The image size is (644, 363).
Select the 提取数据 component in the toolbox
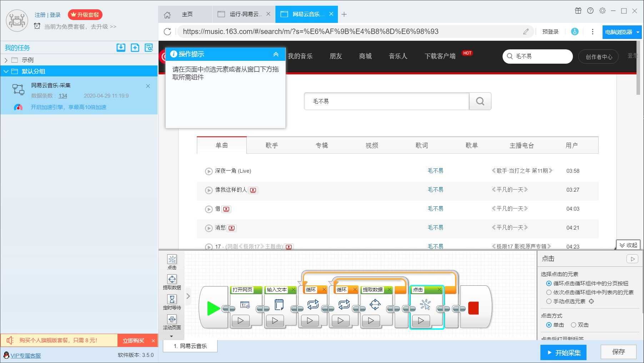pos(172,282)
